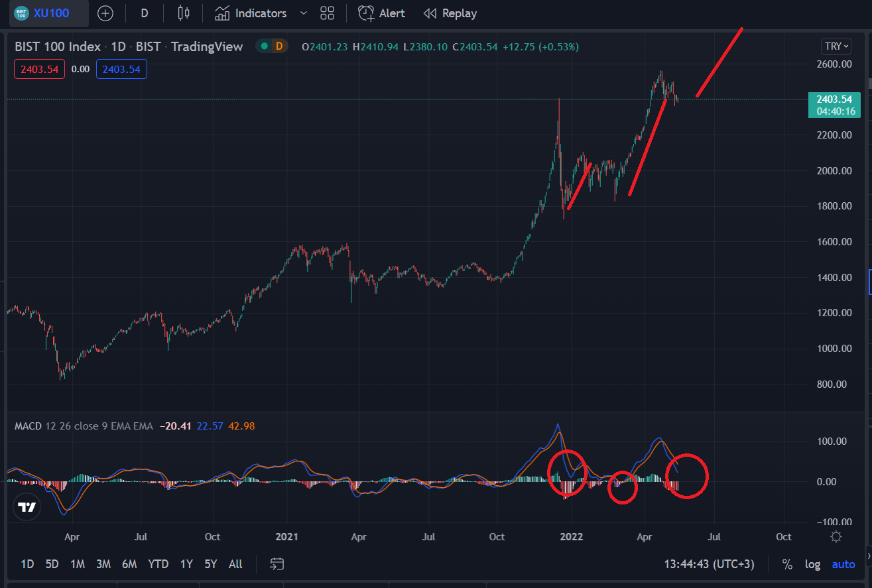Click the MACD line value 22.57
This screenshot has height=588, width=872.
point(209,426)
